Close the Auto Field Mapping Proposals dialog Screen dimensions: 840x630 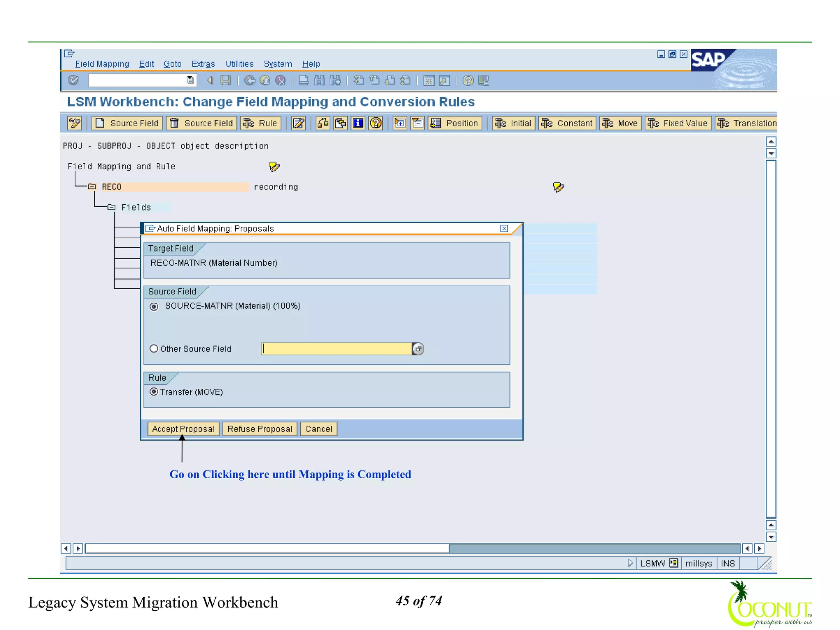504,228
